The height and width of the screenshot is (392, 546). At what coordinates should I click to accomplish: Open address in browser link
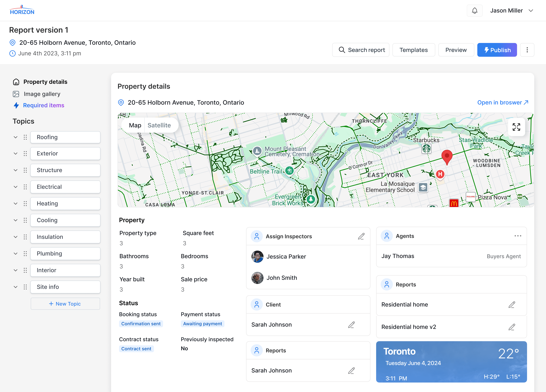[x=503, y=103]
